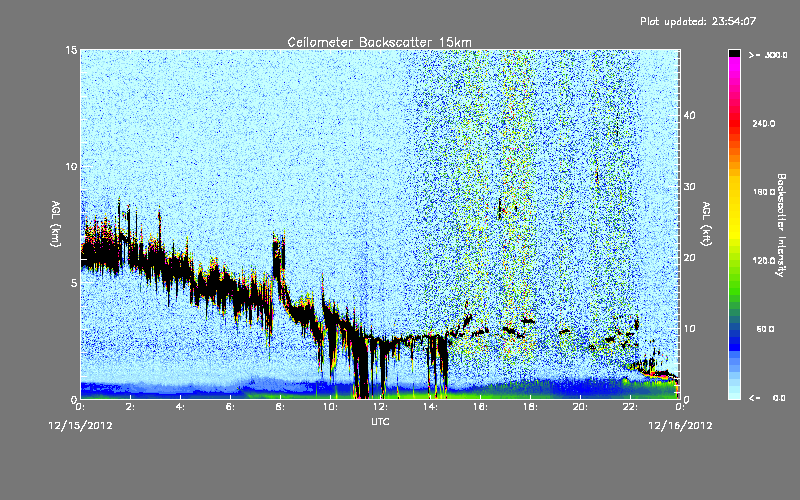
Task: Select the 20 tick on kft axis
Action: (x=689, y=258)
